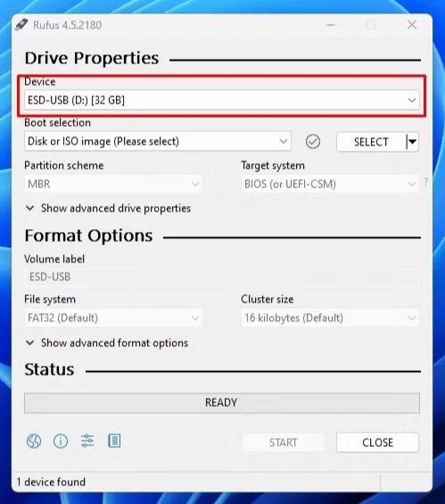Open the Partition scheme MBR dropdown
Image resolution: width=445 pixels, height=504 pixels.
pyautogui.click(x=113, y=184)
